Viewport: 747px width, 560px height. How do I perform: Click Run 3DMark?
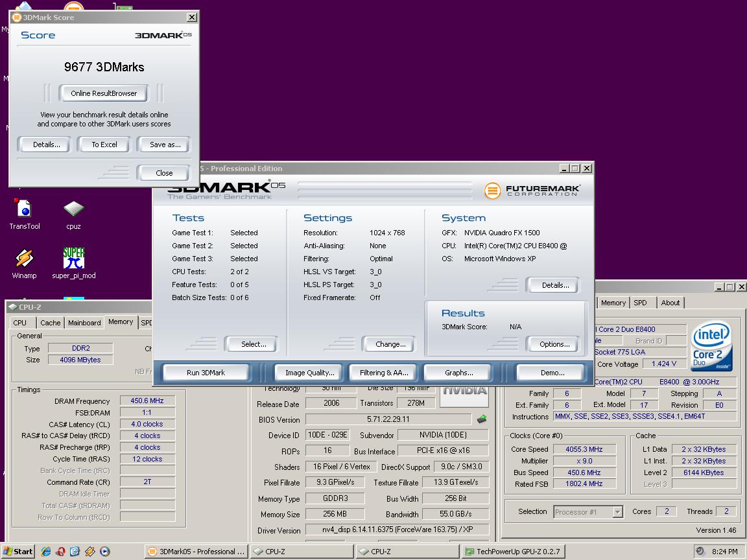[x=206, y=373]
